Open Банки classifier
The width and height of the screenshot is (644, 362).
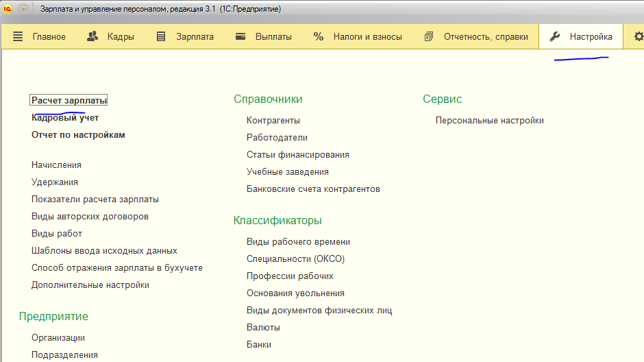[259, 344]
